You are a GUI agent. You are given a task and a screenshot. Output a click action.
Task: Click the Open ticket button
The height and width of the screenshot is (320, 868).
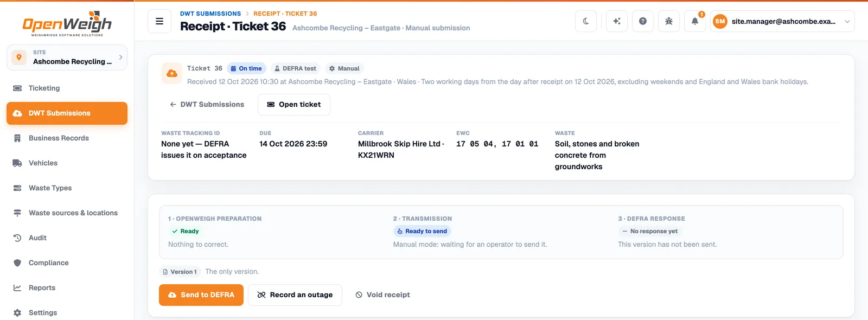(294, 105)
